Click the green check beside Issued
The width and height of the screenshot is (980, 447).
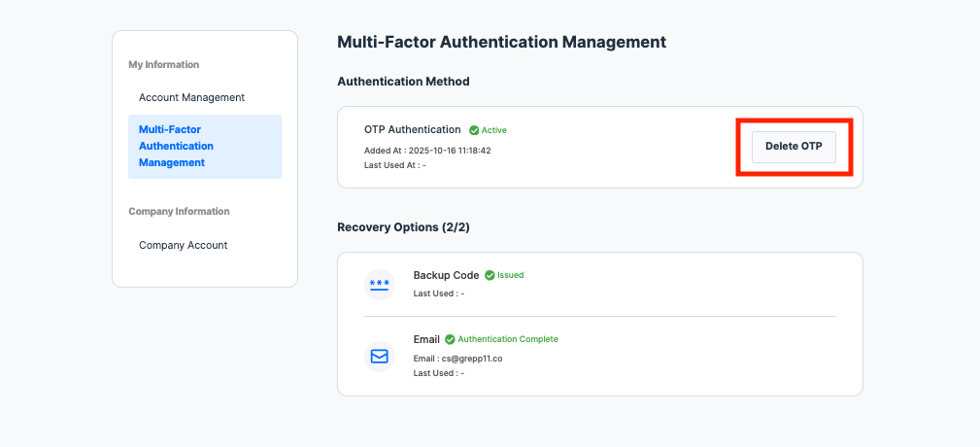[490, 275]
